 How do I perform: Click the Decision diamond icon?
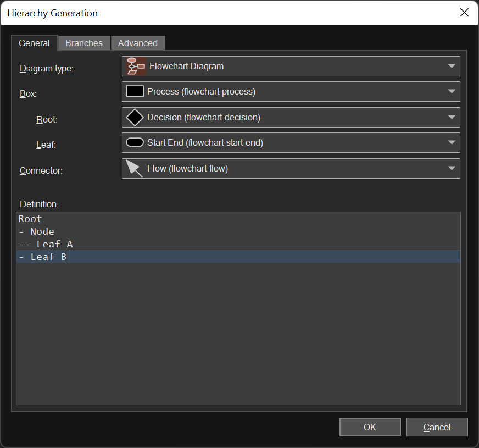[x=135, y=118]
